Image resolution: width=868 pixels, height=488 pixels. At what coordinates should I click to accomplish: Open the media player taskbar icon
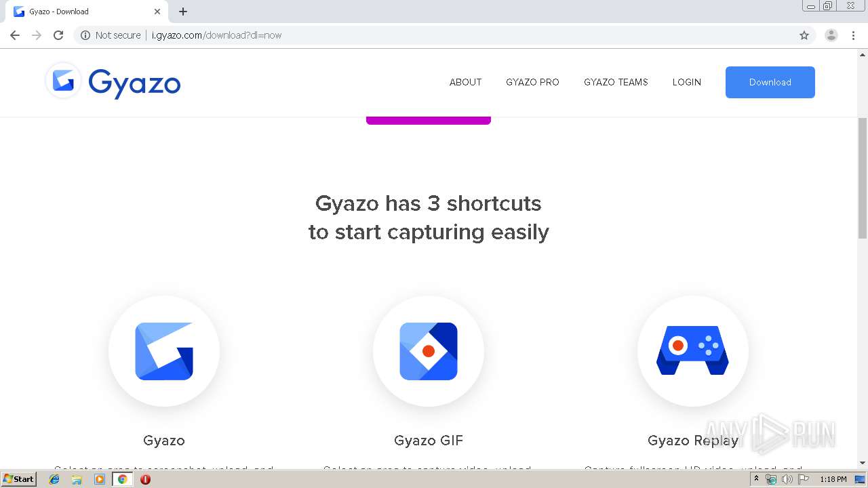[100, 479]
